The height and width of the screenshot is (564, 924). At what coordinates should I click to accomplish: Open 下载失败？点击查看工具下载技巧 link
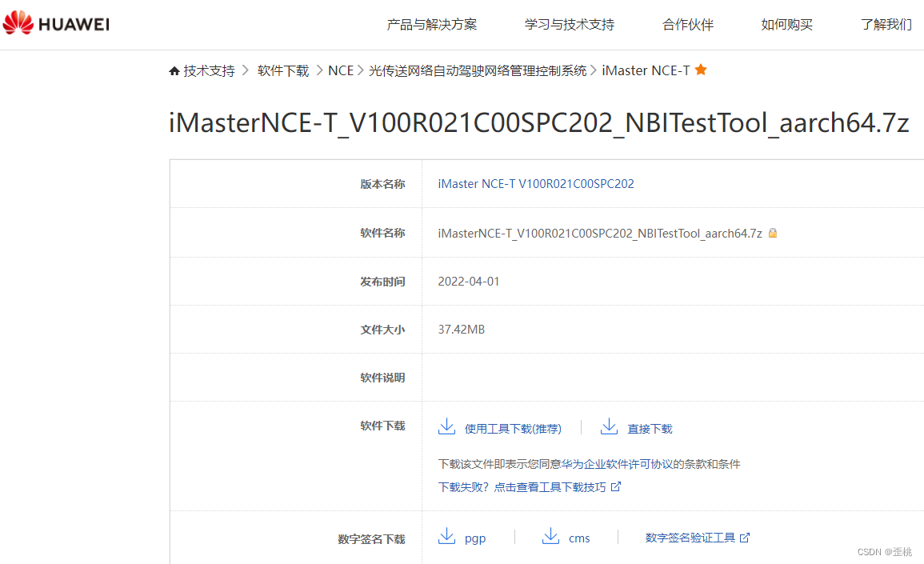tap(522, 486)
